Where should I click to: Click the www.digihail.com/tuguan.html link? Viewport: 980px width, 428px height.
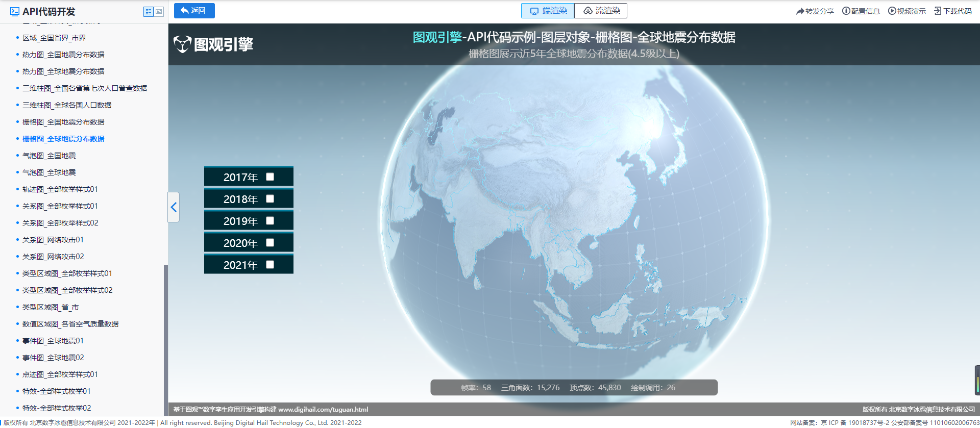click(x=323, y=409)
